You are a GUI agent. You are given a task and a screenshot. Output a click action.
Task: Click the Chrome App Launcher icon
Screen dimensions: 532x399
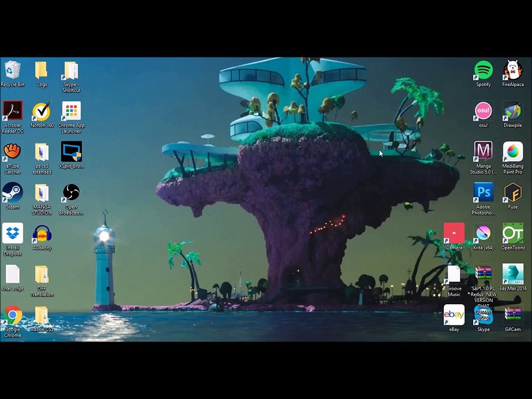[71, 111]
